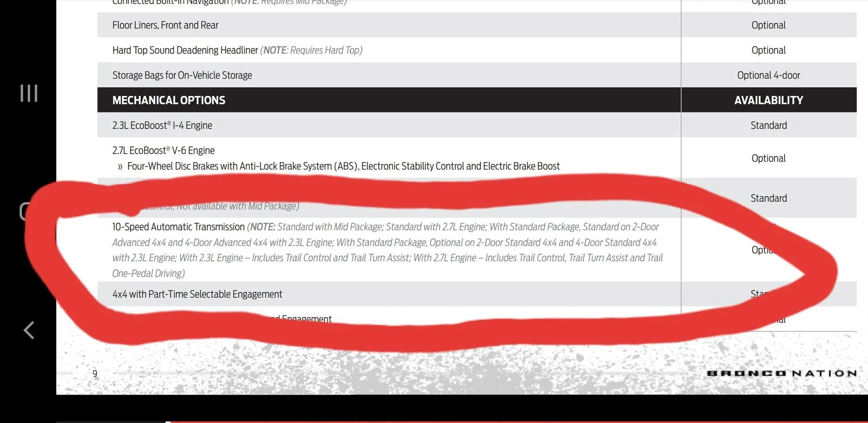The height and width of the screenshot is (423, 868).
Task: Select the 'Floor Liners, Front and Rear' row text
Action: click(x=165, y=25)
